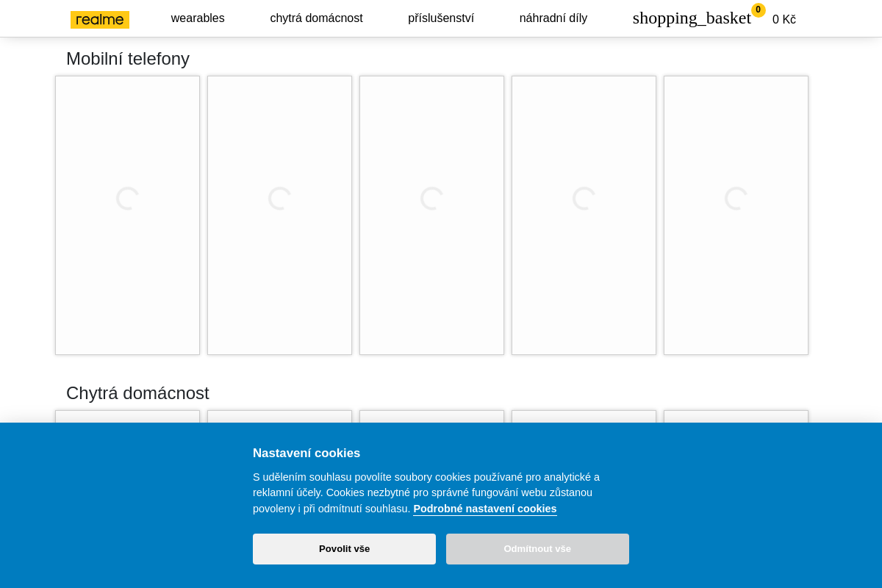Go to příslušenství category
The image size is (882, 588).
pos(441,18)
